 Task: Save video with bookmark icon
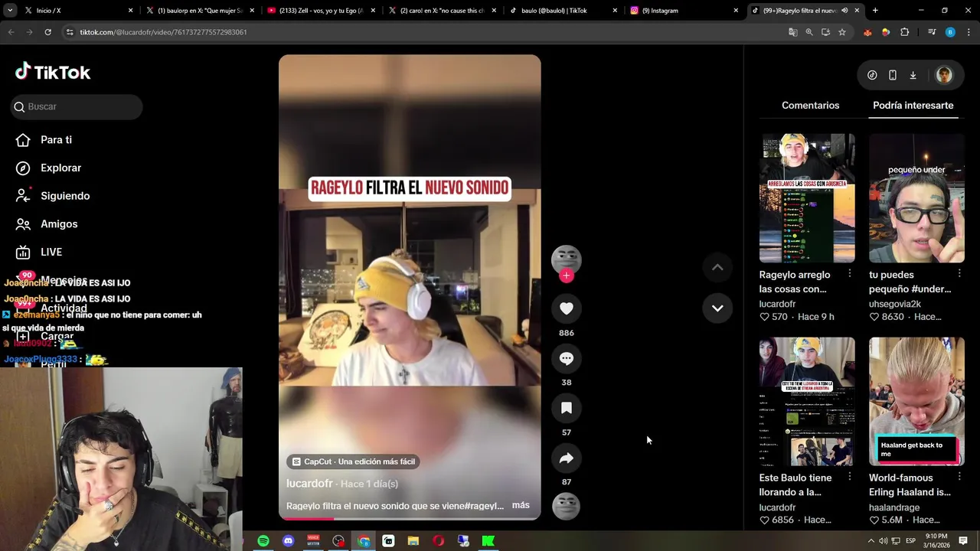[x=567, y=408]
